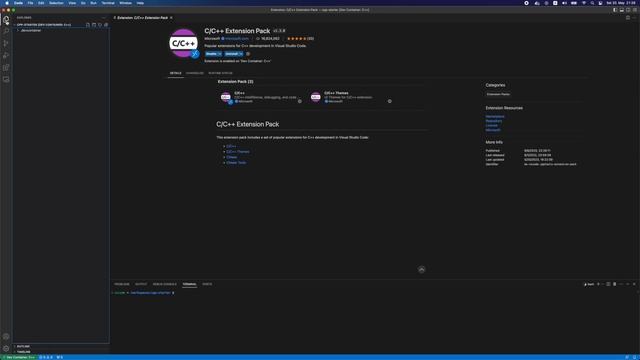Image resolution: width=640 pixels, height=360 pixels.
Task: Open gear settings for C/C++ Extension Pack
Action: [x=248, y=54]
